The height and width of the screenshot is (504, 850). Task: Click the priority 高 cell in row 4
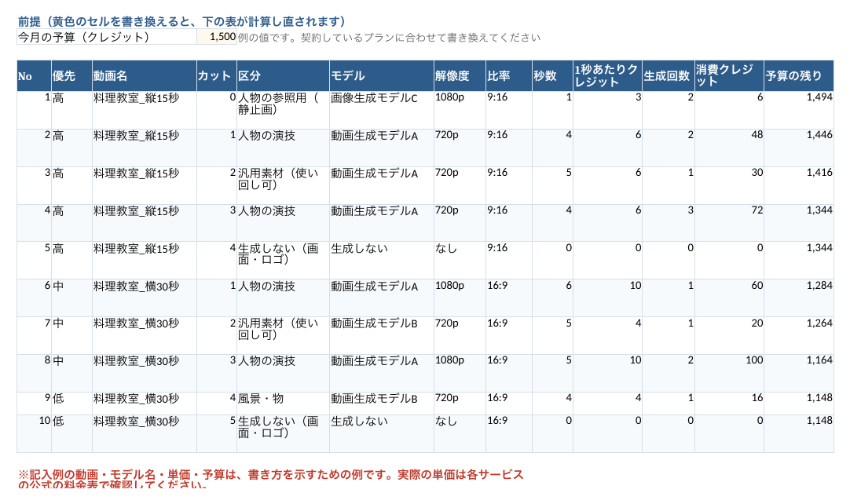(71, 223)
